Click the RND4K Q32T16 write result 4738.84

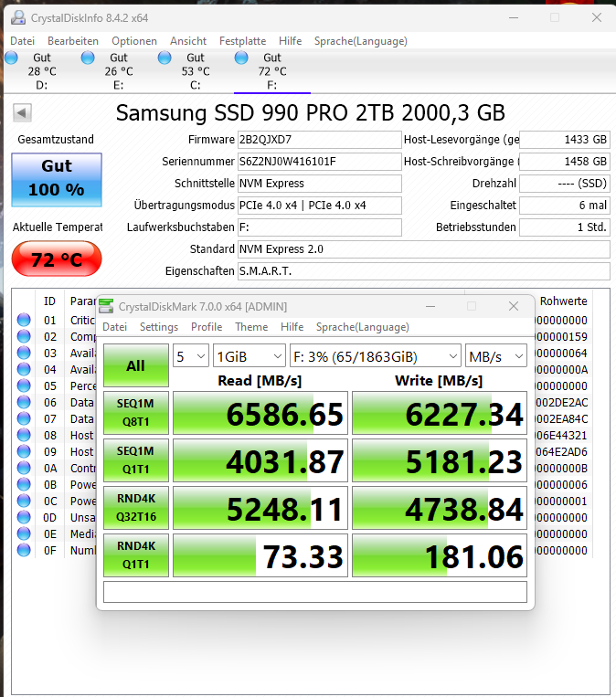tap(440, 508)
